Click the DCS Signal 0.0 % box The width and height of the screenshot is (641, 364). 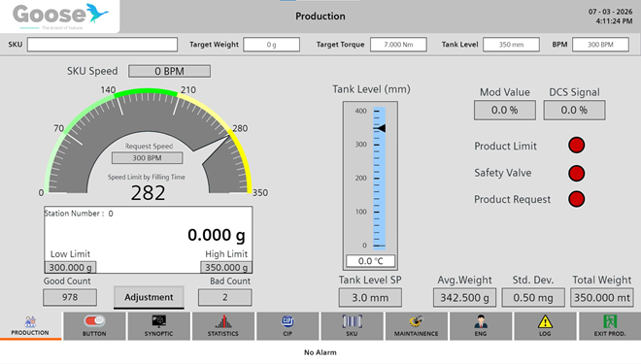574,111
